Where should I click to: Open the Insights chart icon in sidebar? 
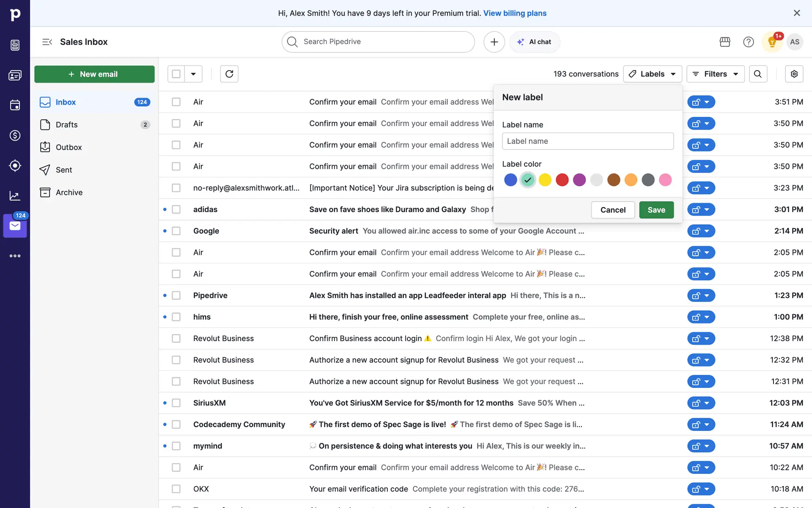[x=15, y=196]
